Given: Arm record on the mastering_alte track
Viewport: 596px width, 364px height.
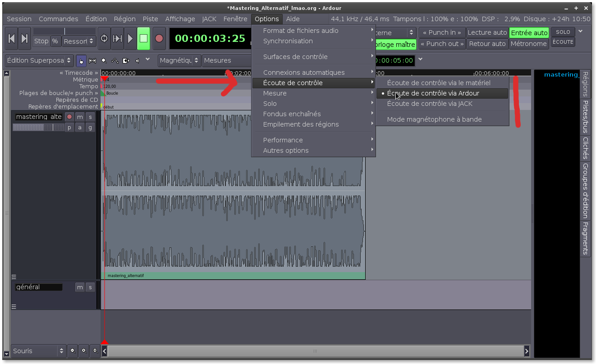Looking at the screenshot, I should (x=69, y=117).
